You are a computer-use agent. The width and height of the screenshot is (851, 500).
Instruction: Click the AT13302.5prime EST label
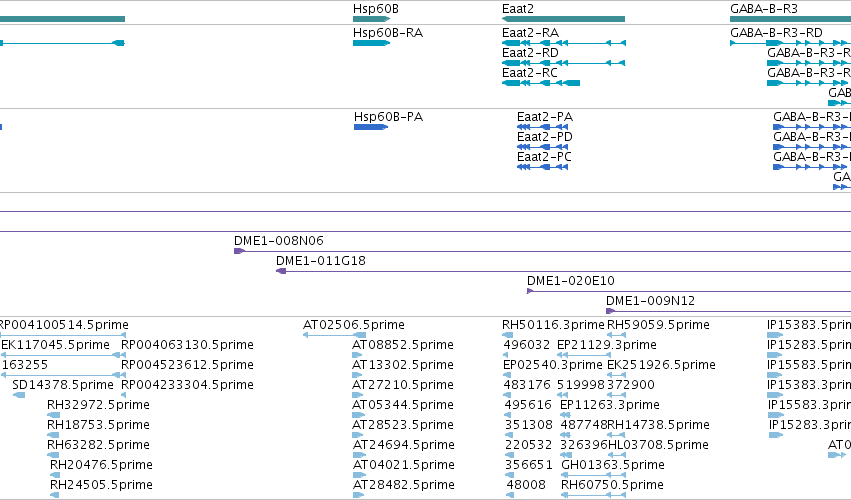pos(403,365)
